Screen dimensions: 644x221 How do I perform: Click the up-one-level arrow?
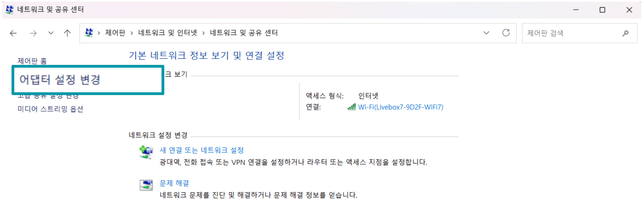point(67,33)
